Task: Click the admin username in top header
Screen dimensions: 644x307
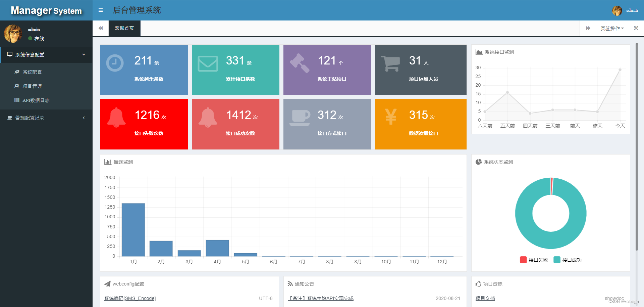Action: [632, 10]
